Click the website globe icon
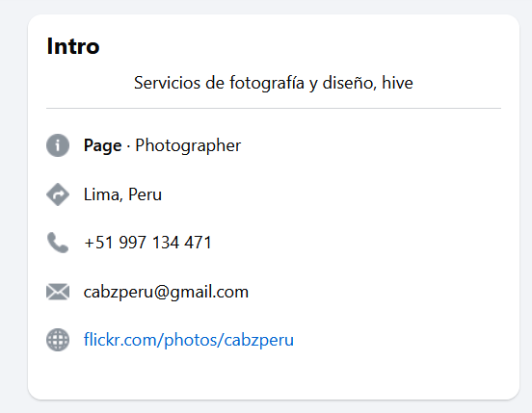Viewport: 532px width, 413px height. point(58,340)
